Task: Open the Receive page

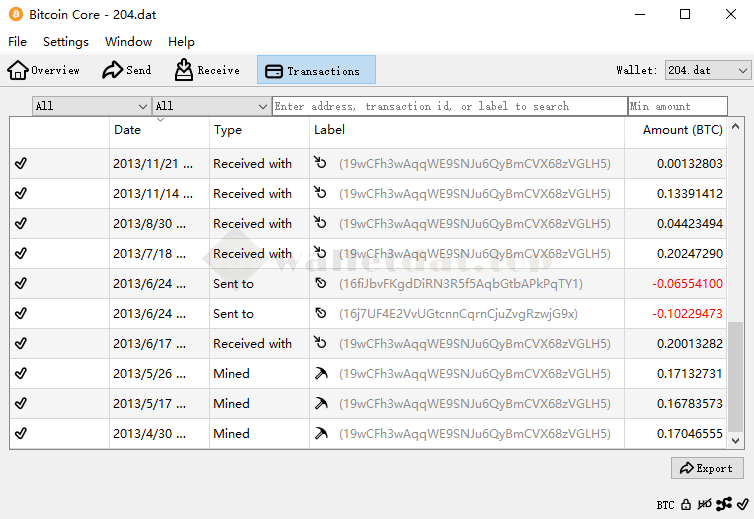Action: coord(207,70)
